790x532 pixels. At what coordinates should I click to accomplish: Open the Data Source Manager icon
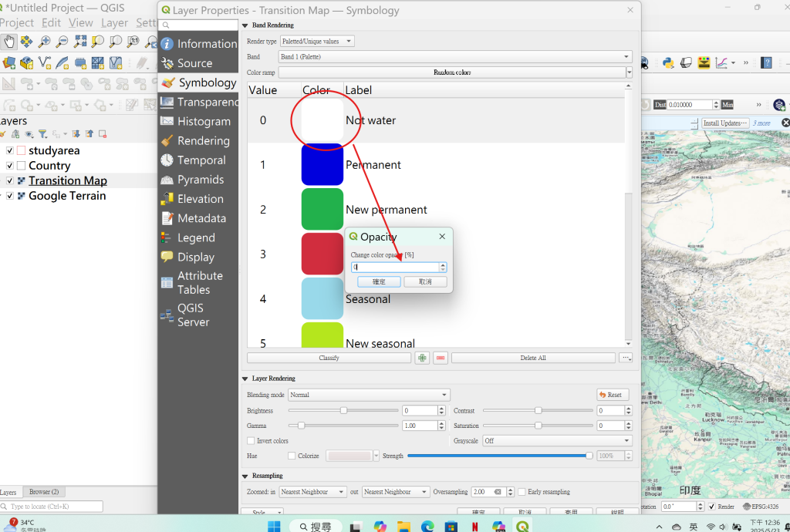click(8, 63)
